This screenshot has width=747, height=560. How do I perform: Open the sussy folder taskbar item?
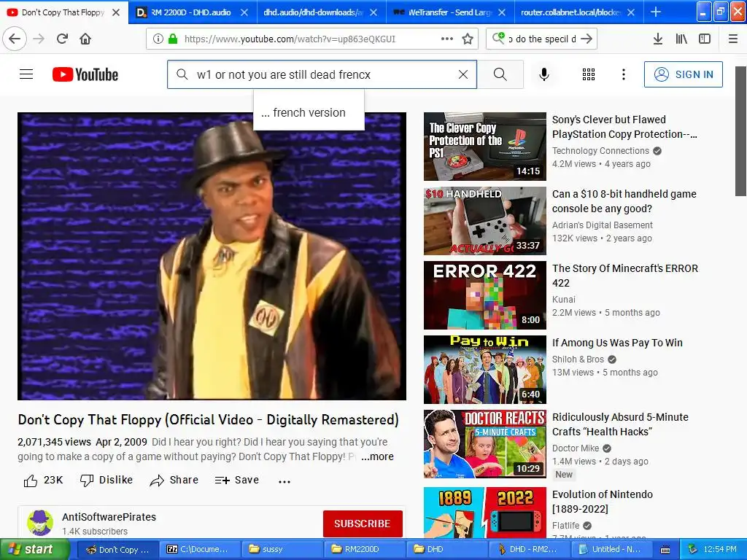pyautogui.click(x=283, y=550)
